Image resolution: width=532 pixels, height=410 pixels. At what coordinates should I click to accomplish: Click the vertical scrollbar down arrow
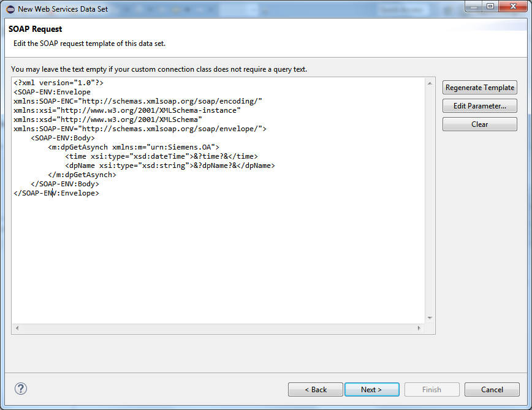pyautogui.click(x=430, y=317)
